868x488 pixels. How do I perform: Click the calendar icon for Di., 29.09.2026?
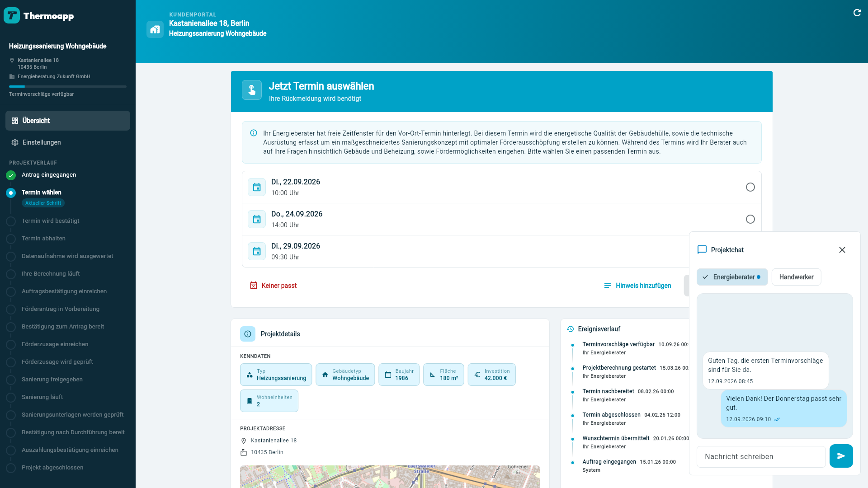[257, 251]
